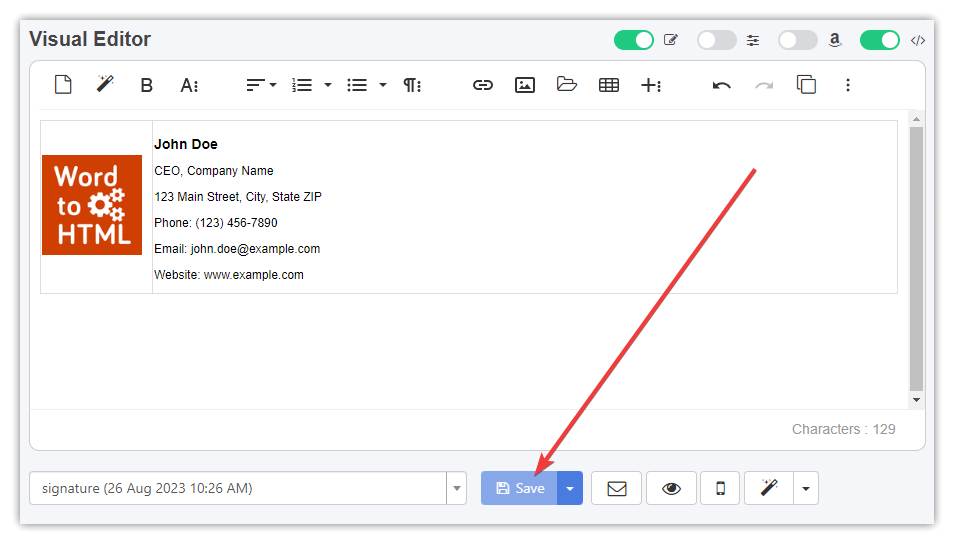Expand the ordered list dropdown arrow
The height and width of the screenshot is (544, 954).
coord(328,85)
